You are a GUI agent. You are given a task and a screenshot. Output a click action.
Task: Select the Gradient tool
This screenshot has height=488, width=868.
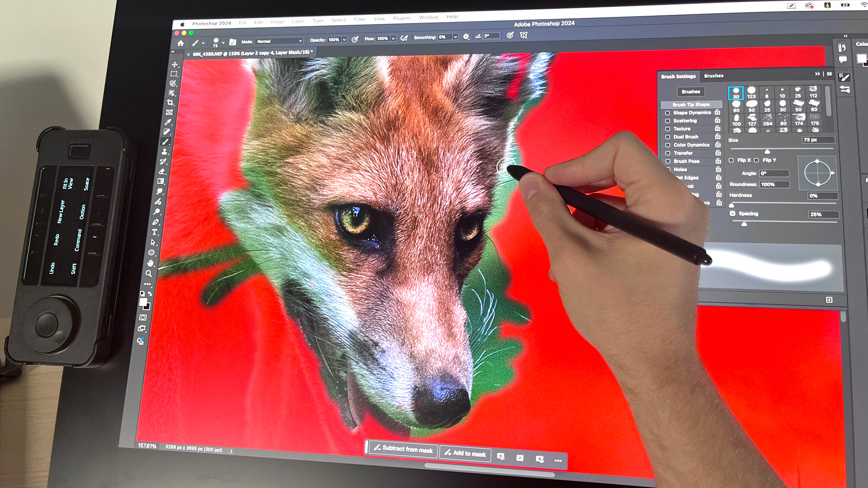pyautogui.click(x=161, y=181)
